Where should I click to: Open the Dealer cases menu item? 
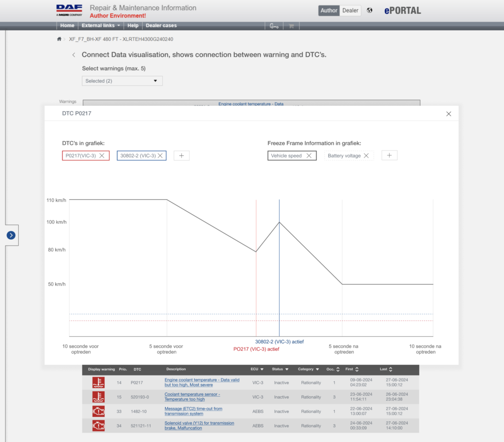tap(161, 26)
